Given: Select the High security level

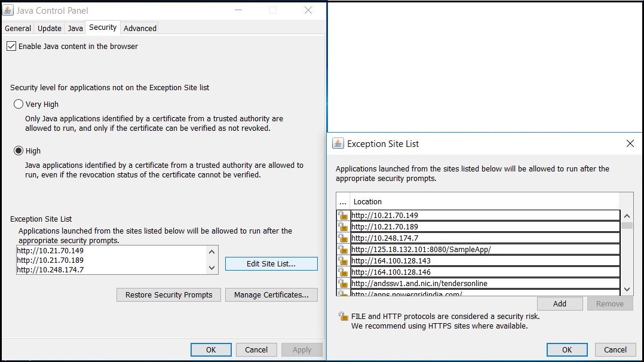Looking at the screenshot, I should point(18,151).
